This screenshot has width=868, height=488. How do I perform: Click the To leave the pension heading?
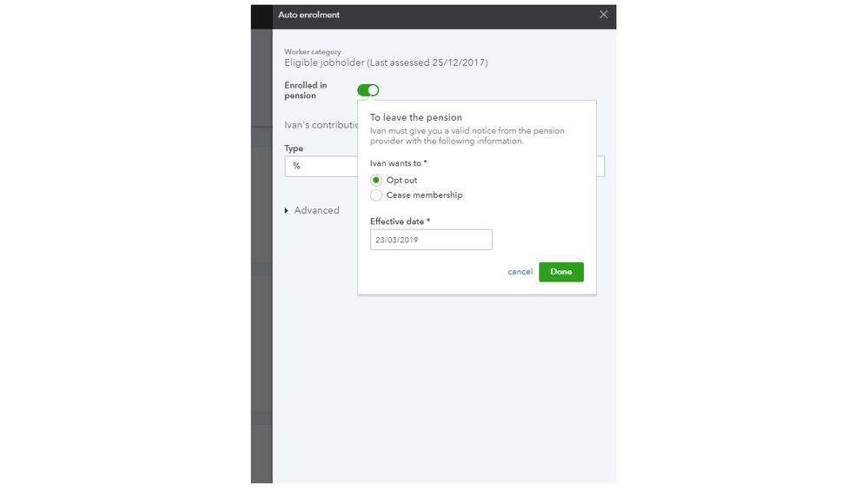click(416, 117)
